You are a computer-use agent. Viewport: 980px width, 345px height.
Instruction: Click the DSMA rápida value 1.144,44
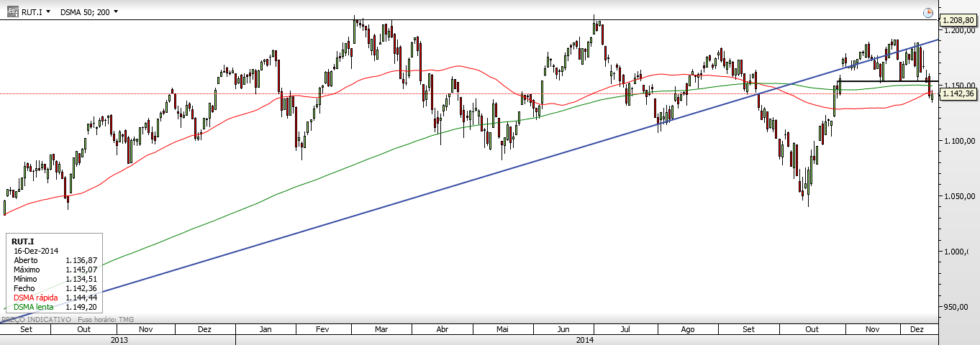coord(81,298)
